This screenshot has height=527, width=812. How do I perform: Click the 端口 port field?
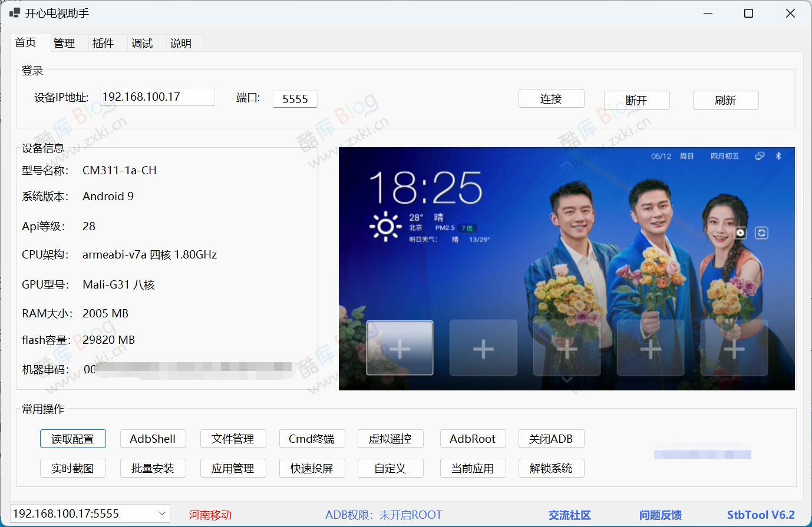[295, 99]
